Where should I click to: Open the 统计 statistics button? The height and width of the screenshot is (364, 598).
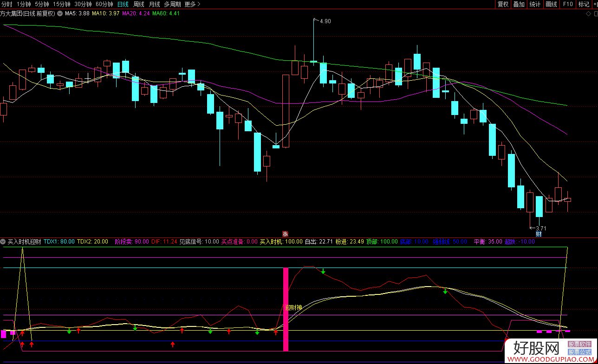tap(535, 4)
